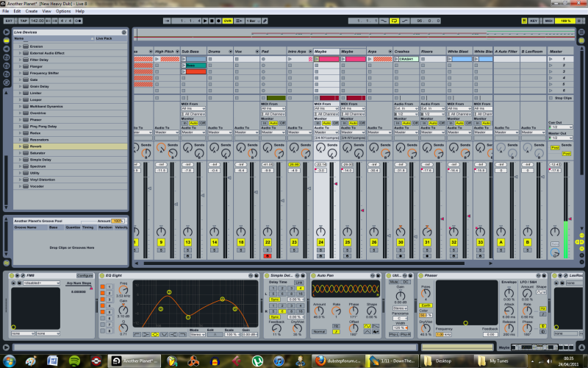Open the 1 Bar quantization dropdown

point(253,21)
